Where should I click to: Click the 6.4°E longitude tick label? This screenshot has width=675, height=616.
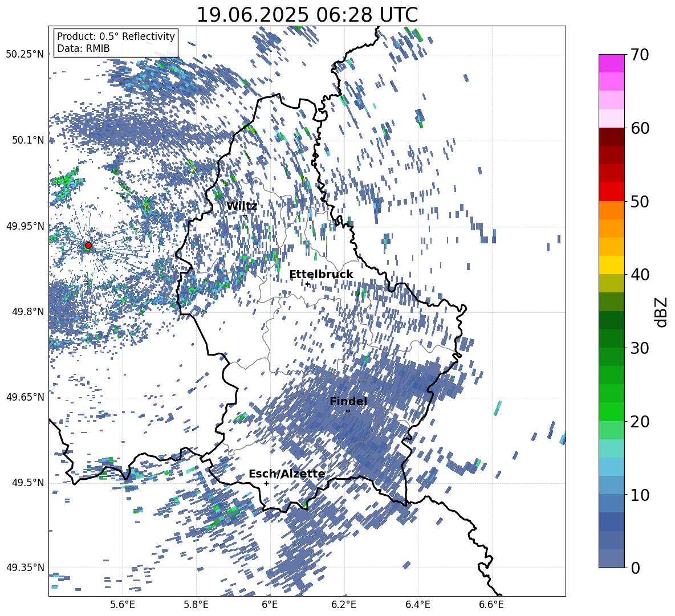click(418, 605)
